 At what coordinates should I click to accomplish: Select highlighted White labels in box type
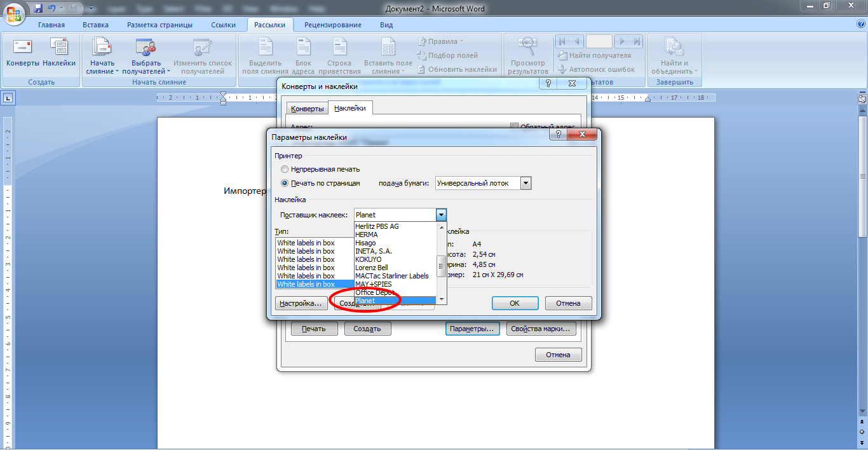click(315, 284)
